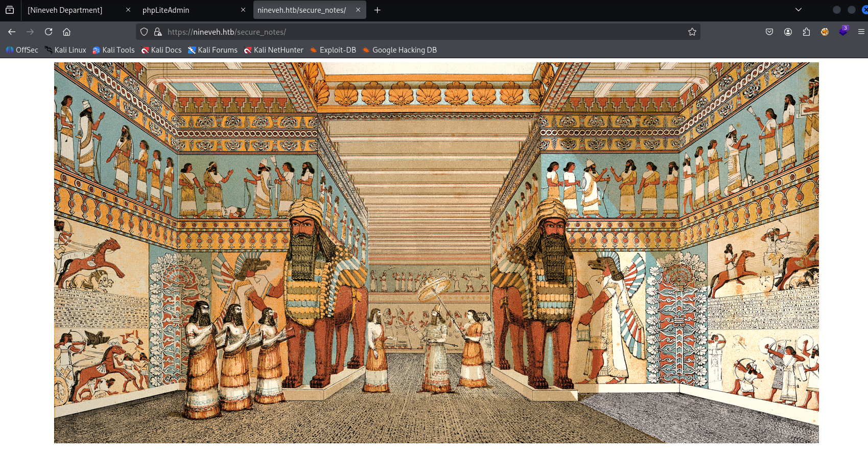Open a new tab with plus button

point(377,10)
